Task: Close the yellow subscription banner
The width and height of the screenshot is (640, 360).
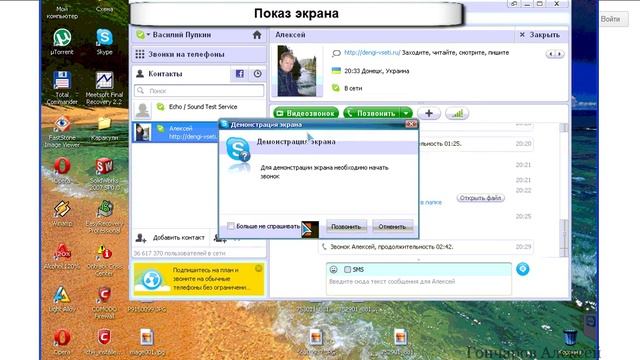Action: point(258,268)
